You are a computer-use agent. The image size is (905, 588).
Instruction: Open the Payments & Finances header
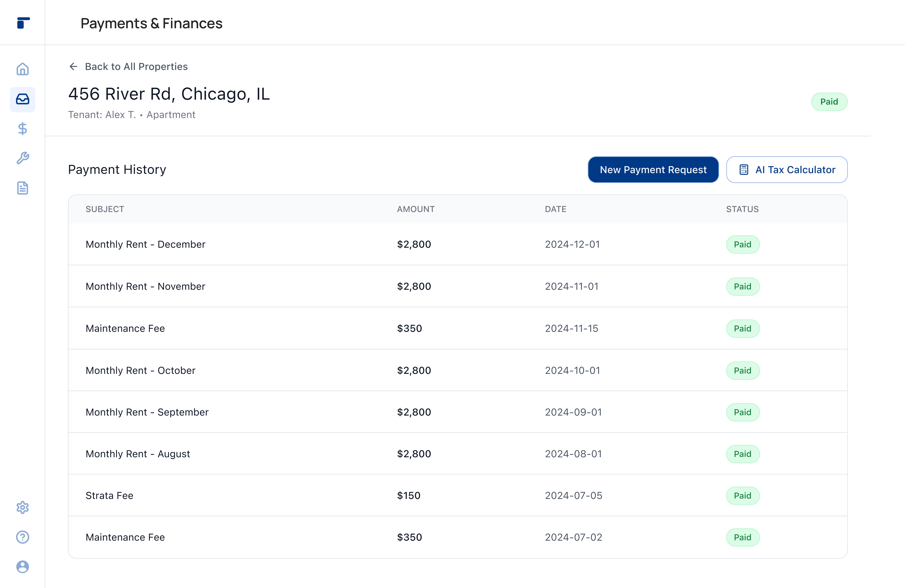coord(151,23)
